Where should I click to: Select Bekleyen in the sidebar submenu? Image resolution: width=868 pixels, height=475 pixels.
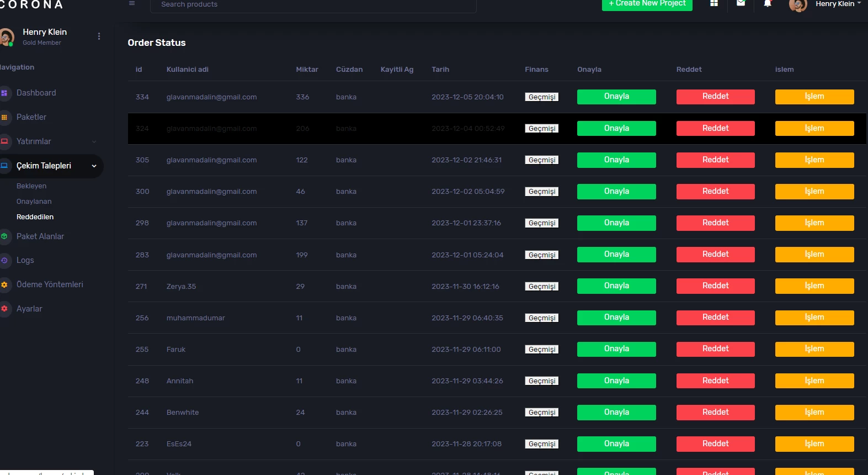(31, 186)
